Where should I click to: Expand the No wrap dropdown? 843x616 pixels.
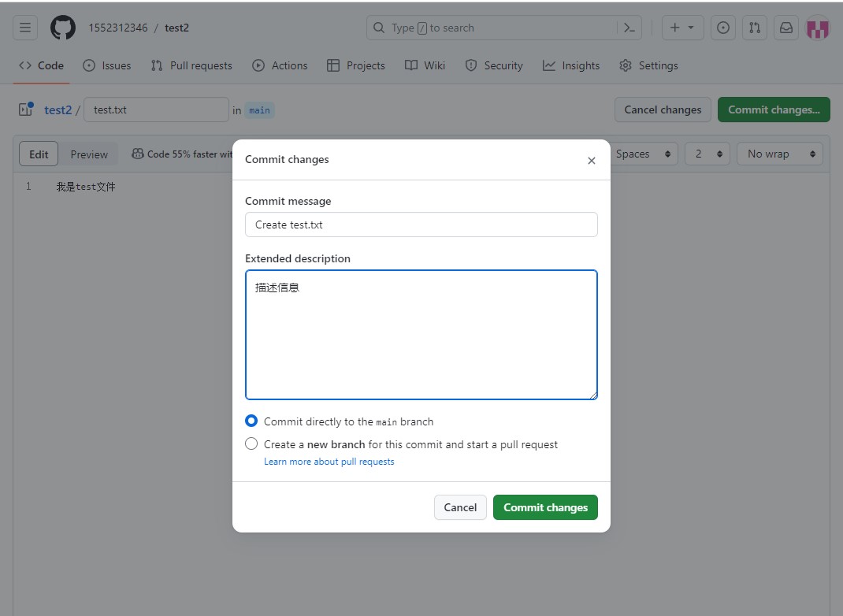(x=779, y=154)
